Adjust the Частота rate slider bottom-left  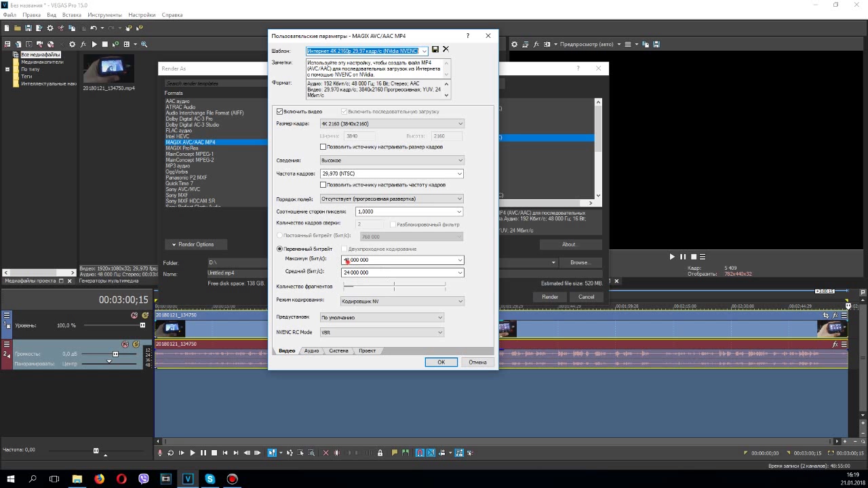click(x=96, y=451)
